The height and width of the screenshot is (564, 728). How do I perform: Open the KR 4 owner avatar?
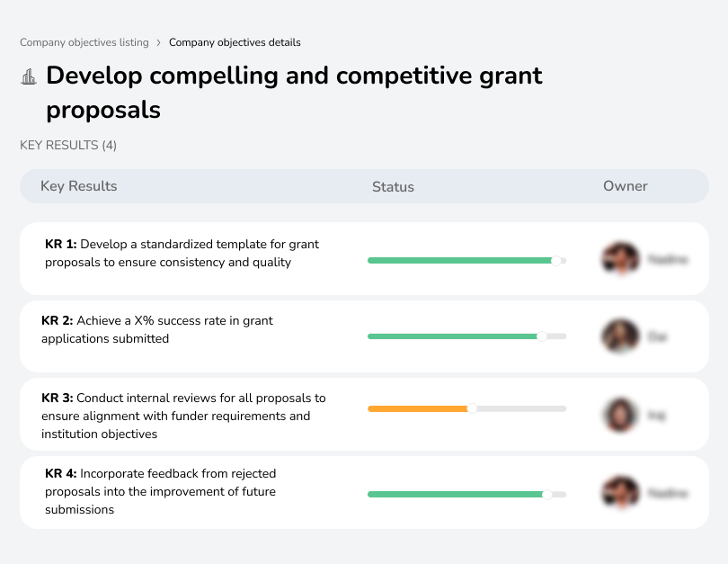pyautogui.click(x=620, y=493)
